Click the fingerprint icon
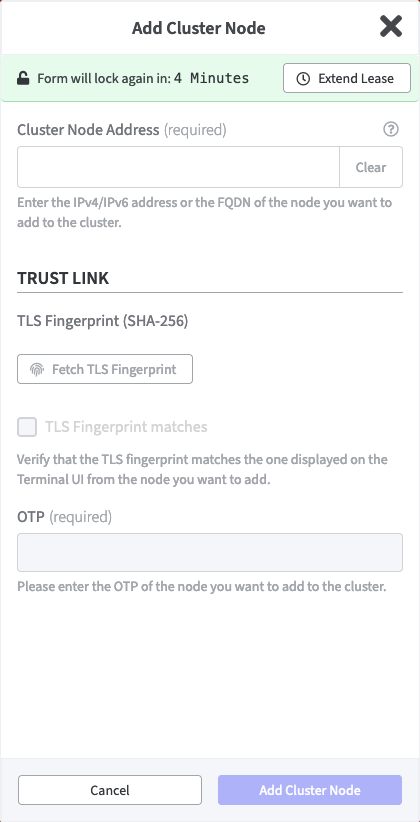 (x=37, y=370)
